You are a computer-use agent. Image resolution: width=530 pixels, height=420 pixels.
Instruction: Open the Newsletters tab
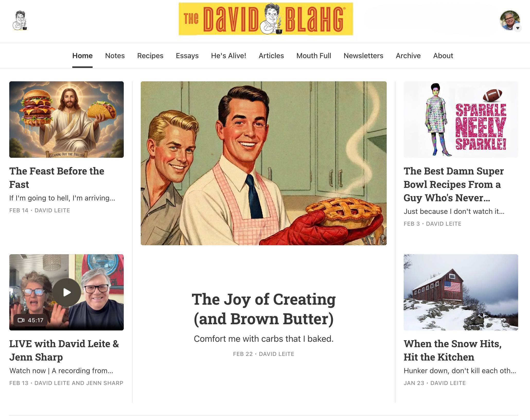363,56
